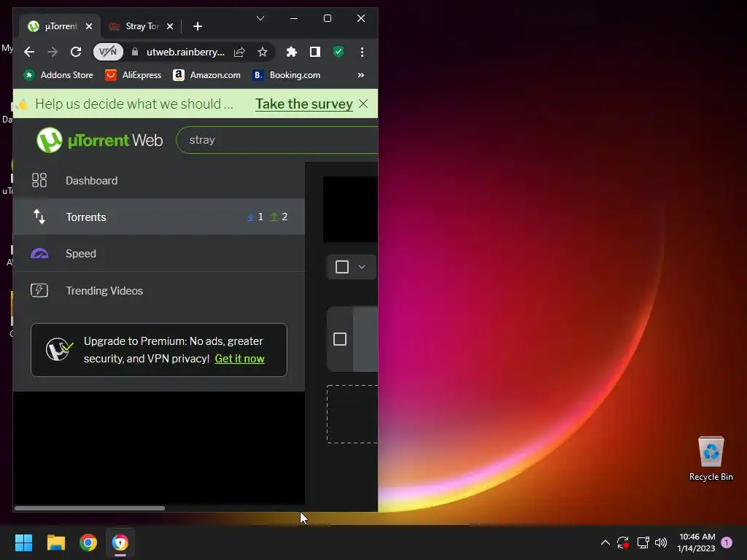Screen dimensions: 747x560
Task: Click the search field containing stray
Action: (x=276, y=140)
